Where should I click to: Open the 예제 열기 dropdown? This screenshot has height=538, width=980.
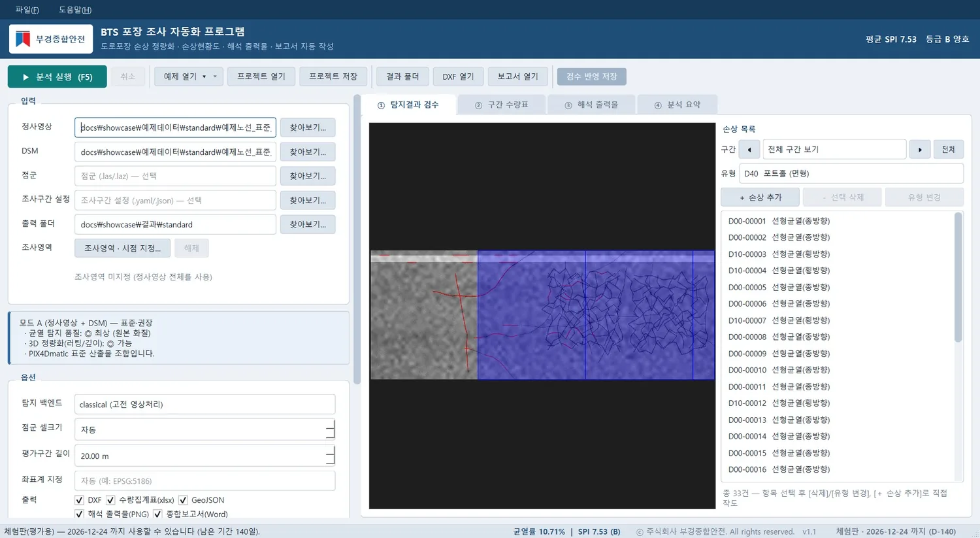point(189,76)
